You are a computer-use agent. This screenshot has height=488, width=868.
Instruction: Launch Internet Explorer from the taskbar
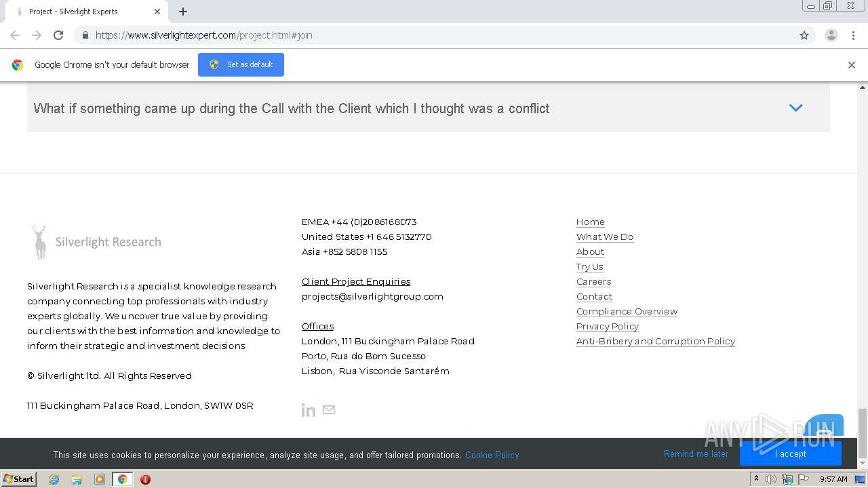[x=54, y=479]
